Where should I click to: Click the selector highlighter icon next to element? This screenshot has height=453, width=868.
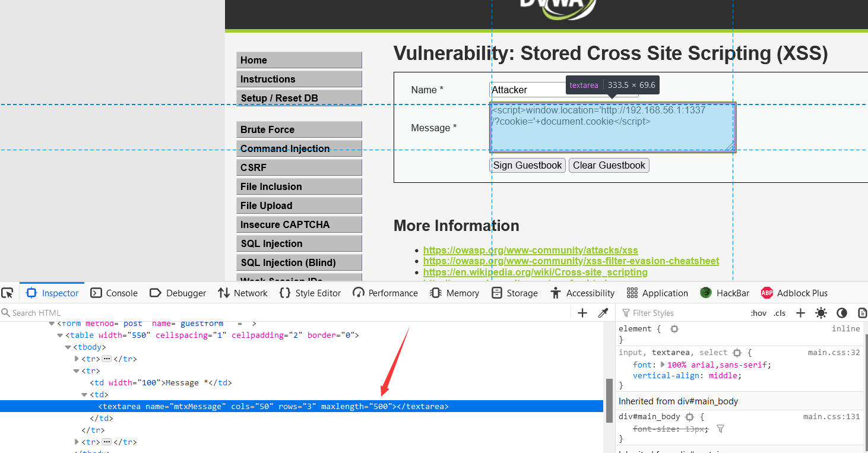(674, 328)
